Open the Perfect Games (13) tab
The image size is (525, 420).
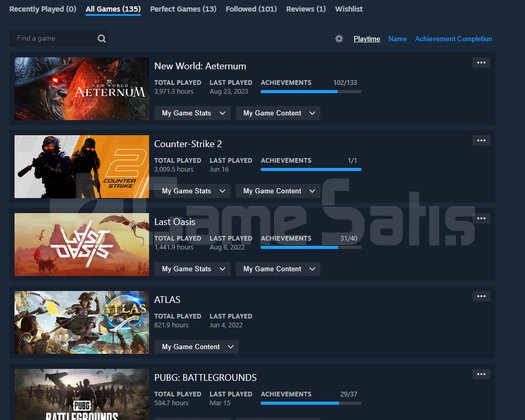coord(183,9)
